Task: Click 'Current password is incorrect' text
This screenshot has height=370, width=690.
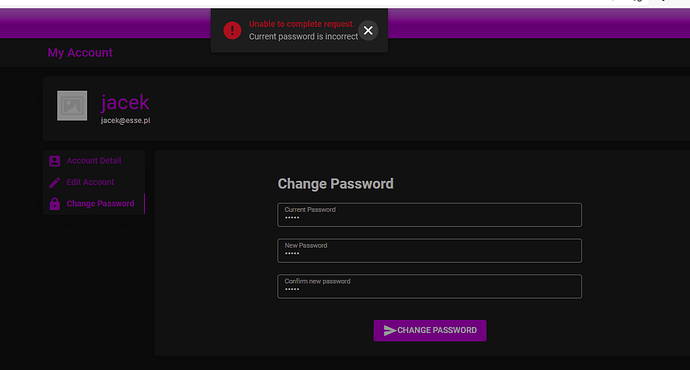Action: coord(304,37)
